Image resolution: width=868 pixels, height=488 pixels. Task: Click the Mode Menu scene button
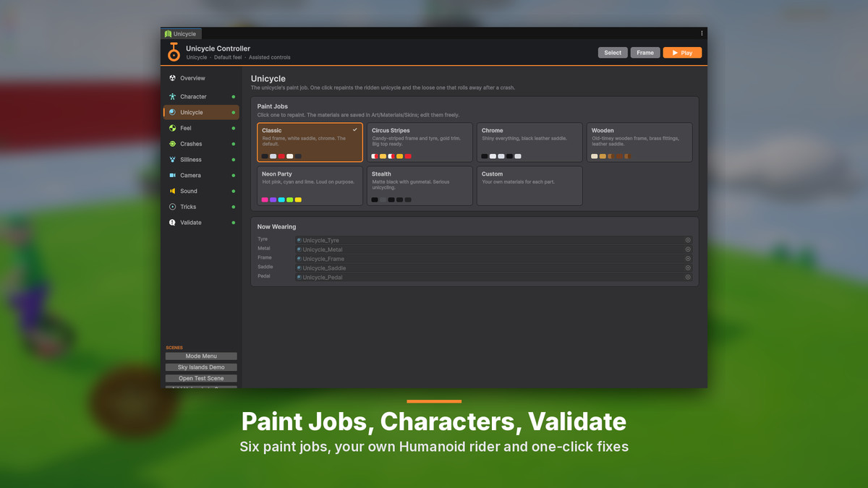pyautogui.click(x=201, y=356)
